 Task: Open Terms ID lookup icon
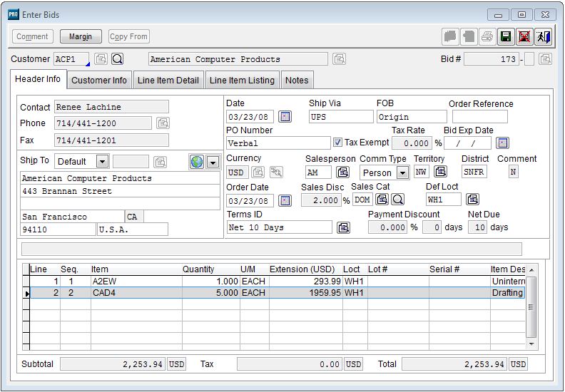tap(343, 227)
